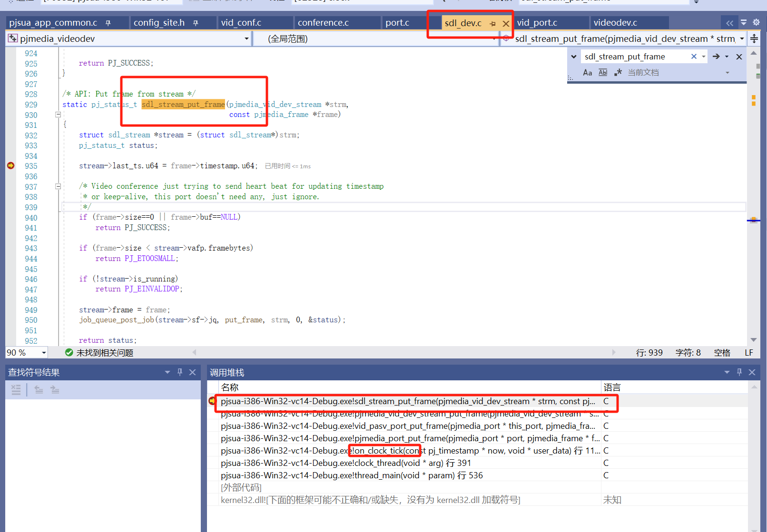Click the find box search text field

(x=633, y=57)
